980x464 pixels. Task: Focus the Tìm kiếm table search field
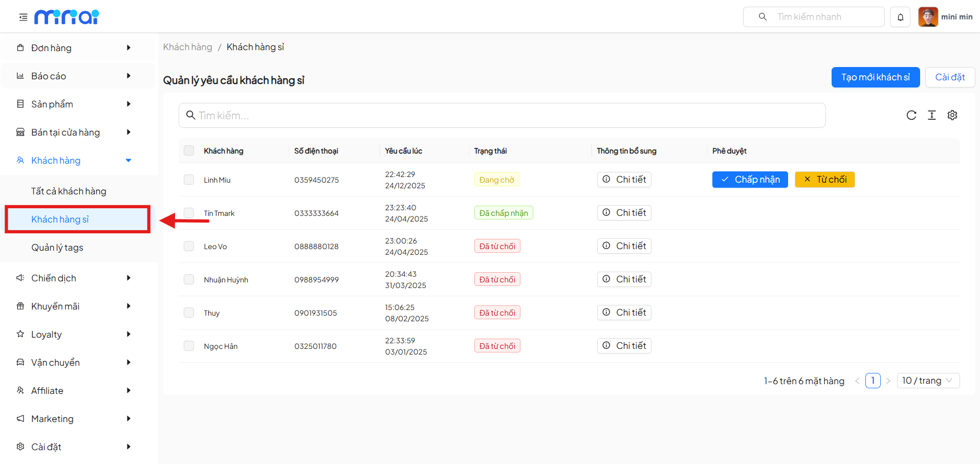(502, 116)
